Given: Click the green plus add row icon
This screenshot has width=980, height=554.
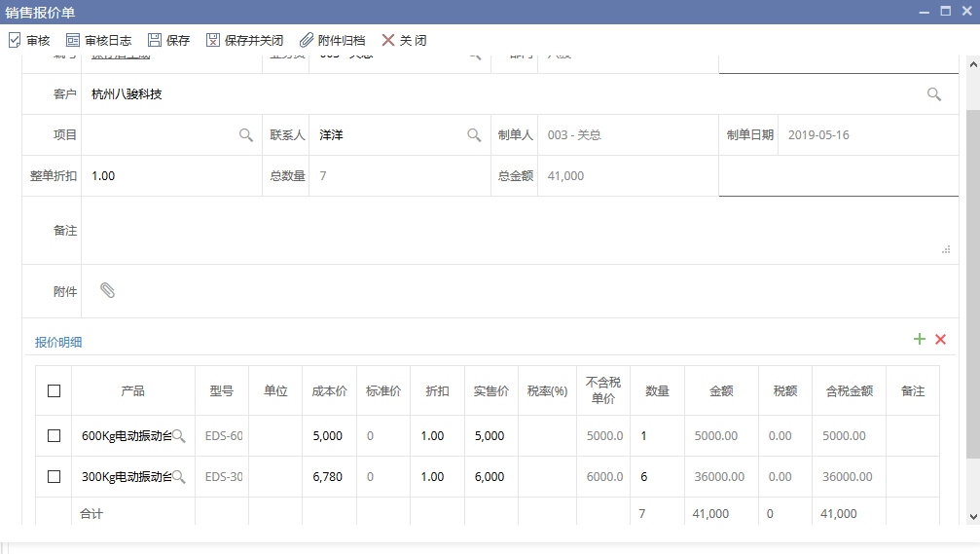Looking at the screenshot, I should click(919, 339).
